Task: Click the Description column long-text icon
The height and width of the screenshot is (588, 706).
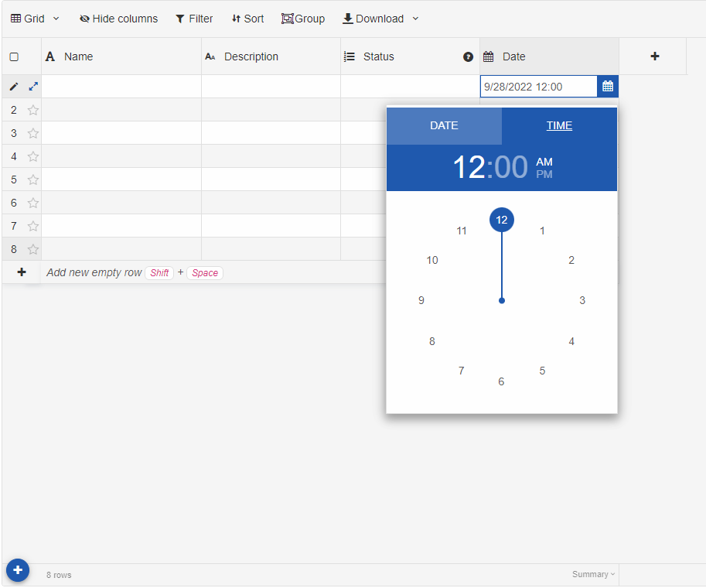Action: click(210, 56)
